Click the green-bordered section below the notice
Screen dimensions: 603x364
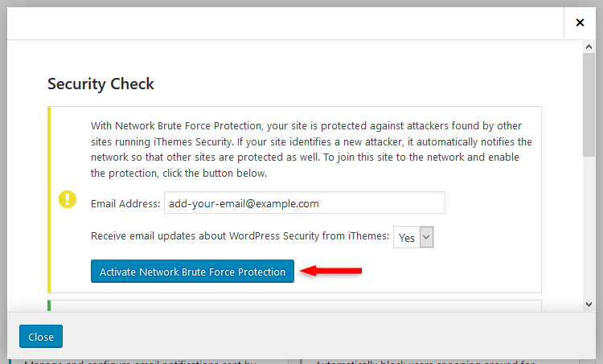coord(294,306)
